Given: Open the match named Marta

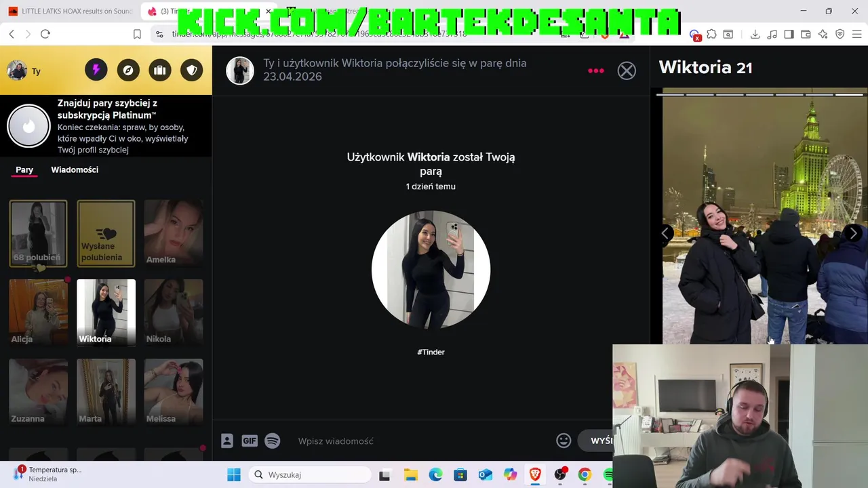Looking at the screenshot, I should pos(106,392).
